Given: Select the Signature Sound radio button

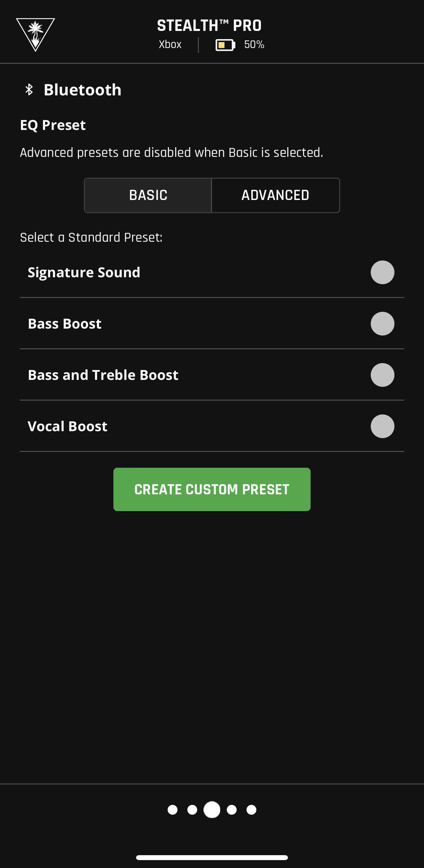Looking at the screenshot, I should [x=382, y=272].
